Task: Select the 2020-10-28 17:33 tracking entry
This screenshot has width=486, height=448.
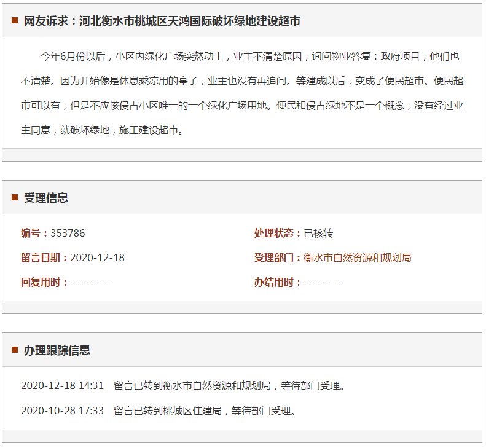Action: pos(62,411)
